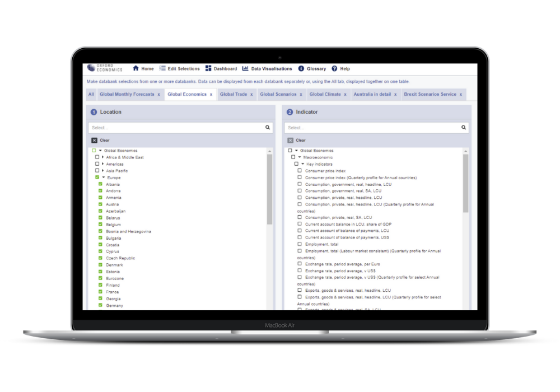Click the Glossary info icon
The width and height of the screenshot is (560, 392).
pyautogui.click(x=301, y=69)
